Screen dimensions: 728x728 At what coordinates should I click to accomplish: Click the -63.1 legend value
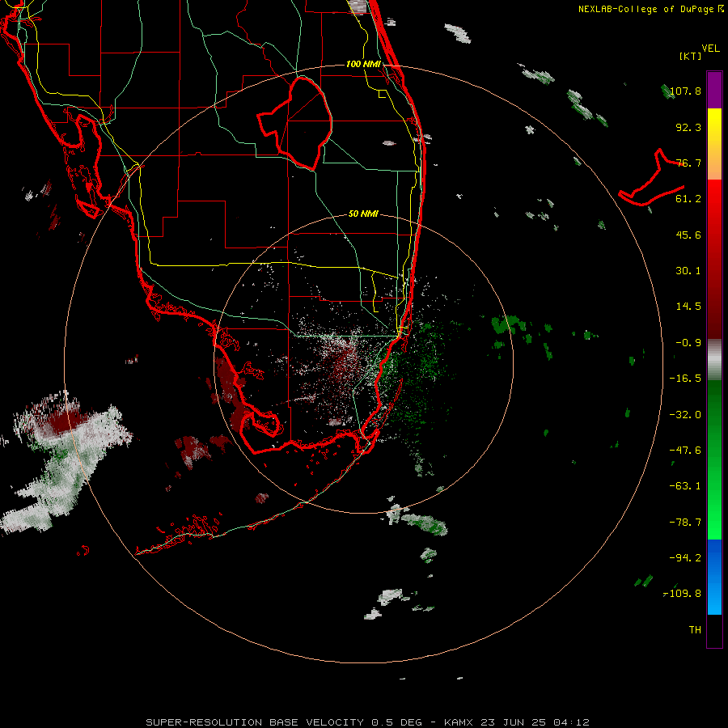[685, 486]
